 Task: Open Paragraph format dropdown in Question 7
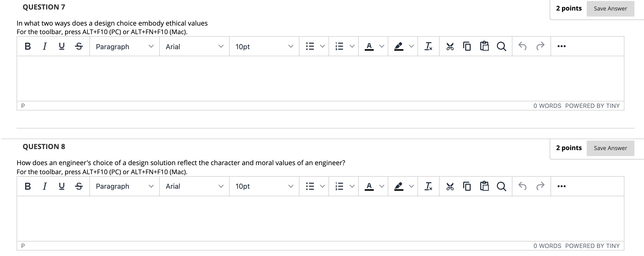[x=125, y=46]
